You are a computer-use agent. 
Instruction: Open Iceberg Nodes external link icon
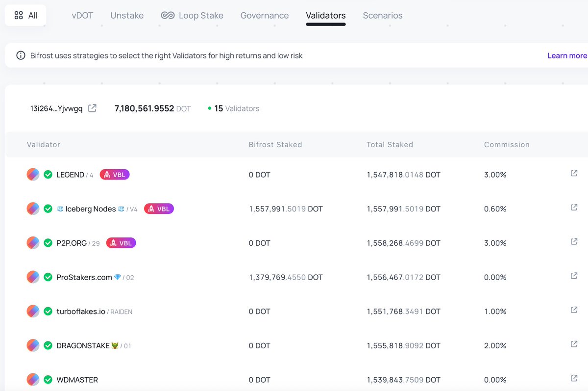[574, 208]
